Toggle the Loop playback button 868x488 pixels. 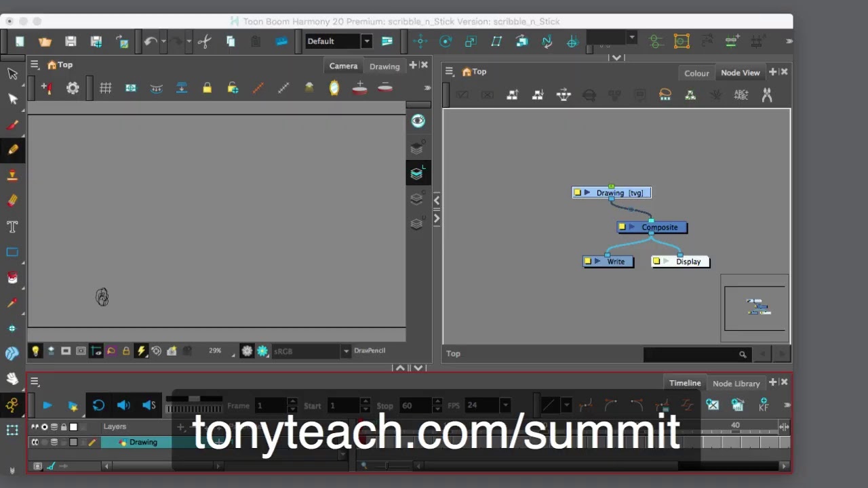click(98, 405)
